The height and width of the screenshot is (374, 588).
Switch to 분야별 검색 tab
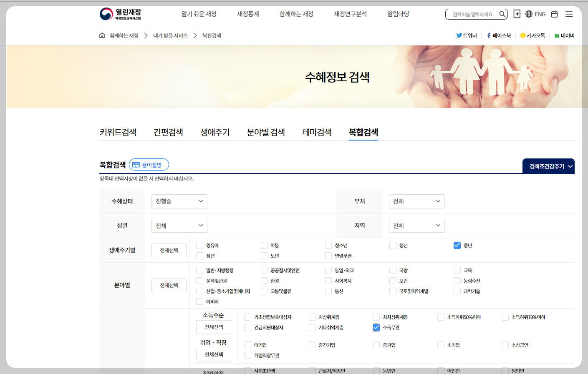click(266, 132)
